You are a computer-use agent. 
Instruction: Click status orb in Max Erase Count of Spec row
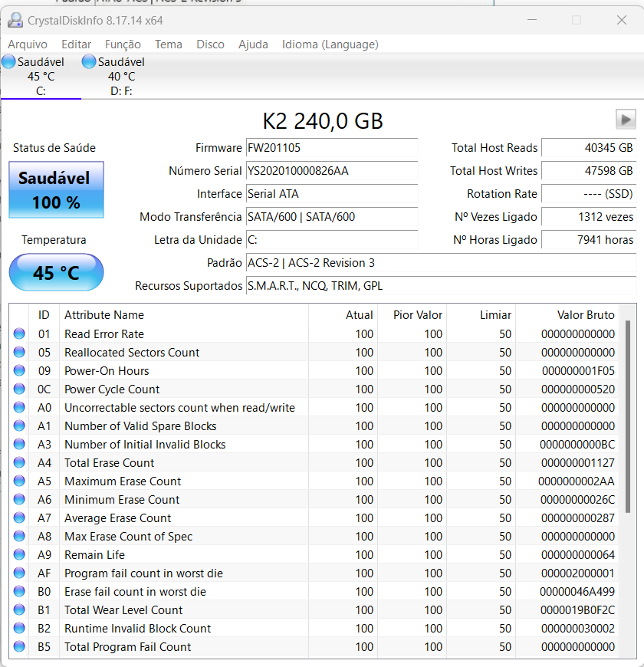19,536
